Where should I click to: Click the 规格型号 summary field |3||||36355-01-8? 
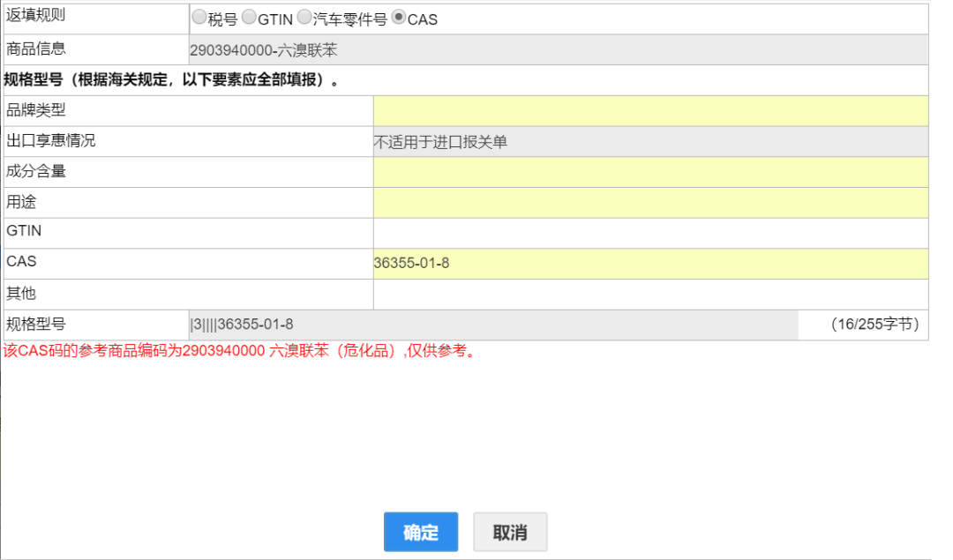click(493, 325)
